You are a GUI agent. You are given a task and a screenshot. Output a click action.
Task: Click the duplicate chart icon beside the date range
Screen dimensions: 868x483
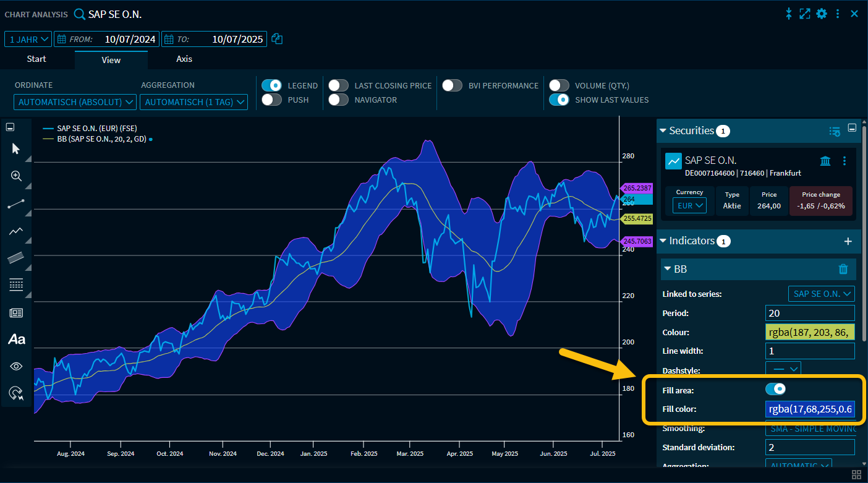point(276,38)
